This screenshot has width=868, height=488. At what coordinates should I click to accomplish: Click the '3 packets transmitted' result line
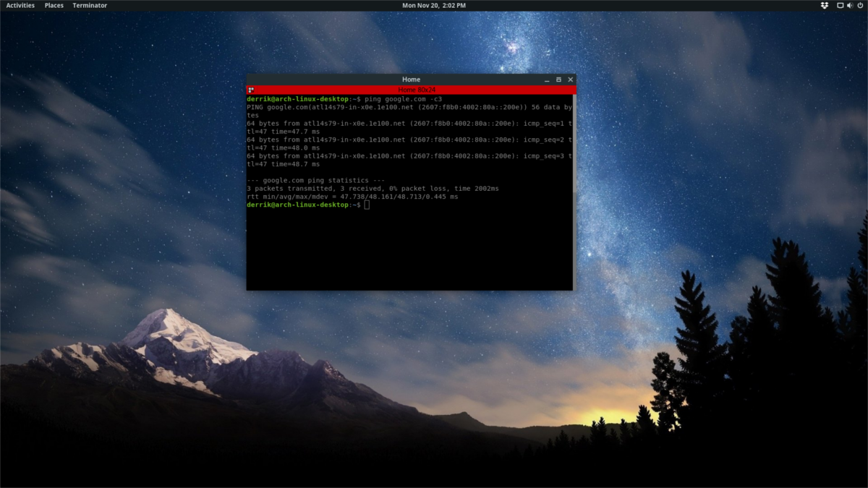[373, 189]
